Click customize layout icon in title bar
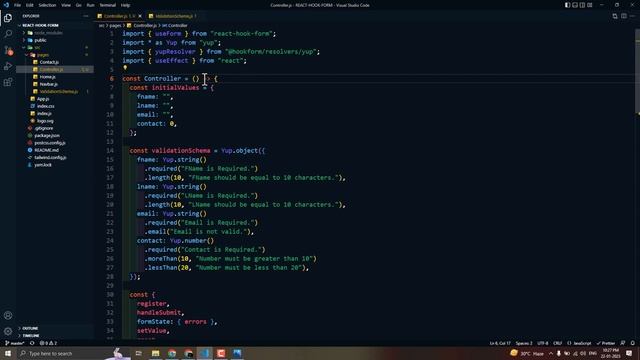The width and height of the screenshot is (640, 360). point(590,5)
